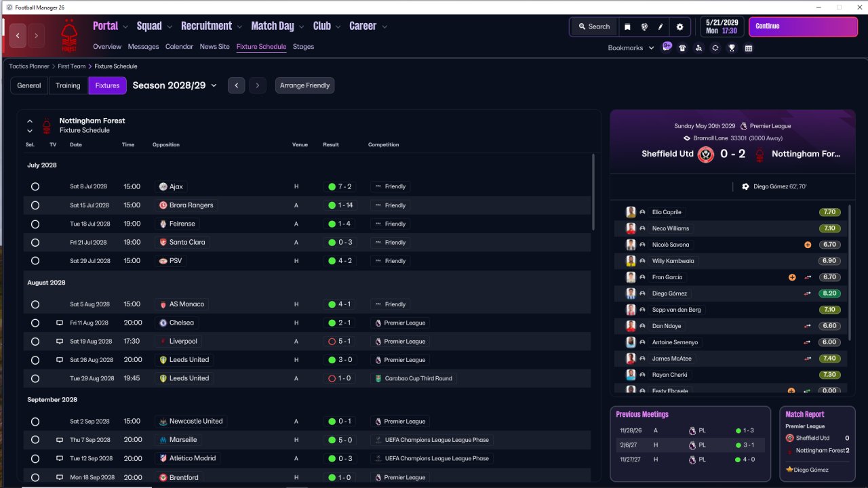
Task: Go to previous season with the left chevron
Action: point(236,85)
